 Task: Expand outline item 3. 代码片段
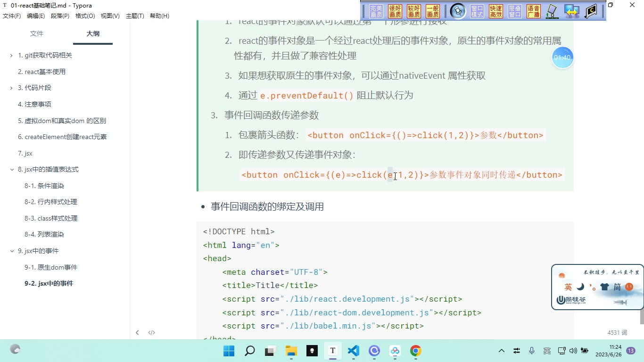pos(11,88)
